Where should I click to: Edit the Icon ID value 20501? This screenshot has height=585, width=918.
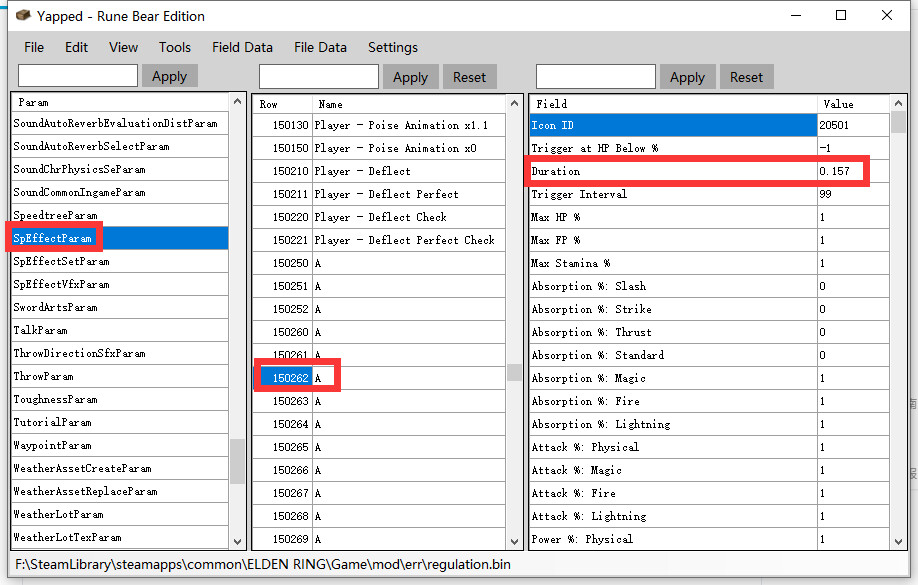(x=853, y=125)
